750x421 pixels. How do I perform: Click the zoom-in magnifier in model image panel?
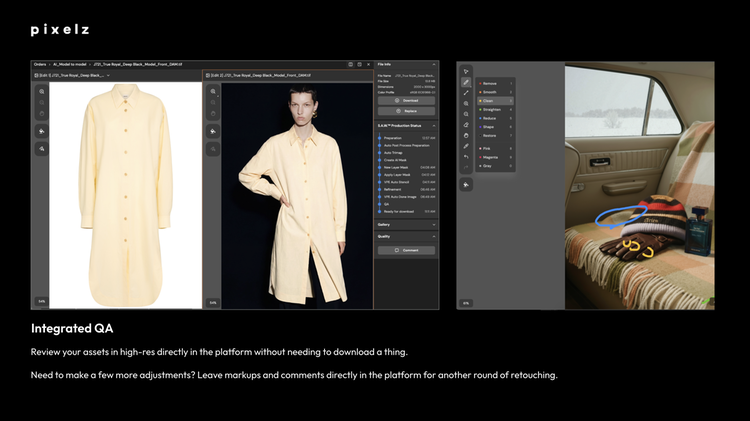pos(213,91)
